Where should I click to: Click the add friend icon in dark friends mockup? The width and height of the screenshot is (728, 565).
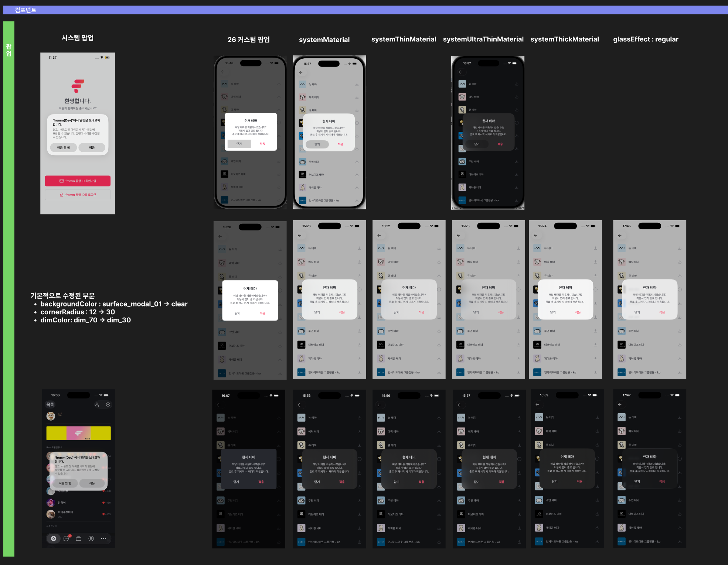[97, 405]
